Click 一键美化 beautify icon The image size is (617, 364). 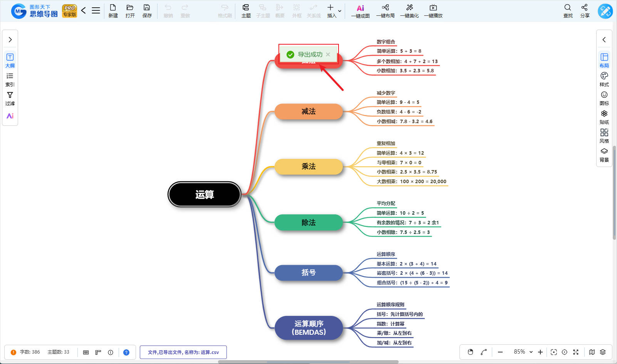tap(409, 11)
